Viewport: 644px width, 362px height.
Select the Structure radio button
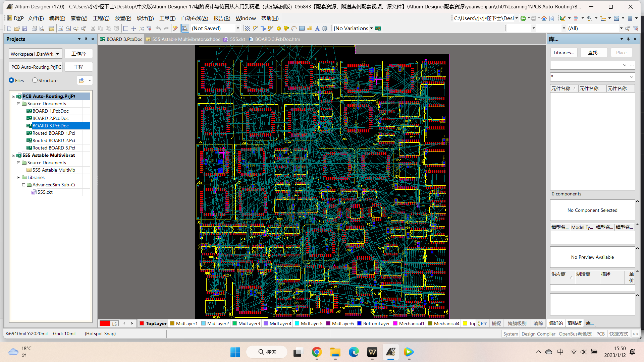(x=35, y=80)
